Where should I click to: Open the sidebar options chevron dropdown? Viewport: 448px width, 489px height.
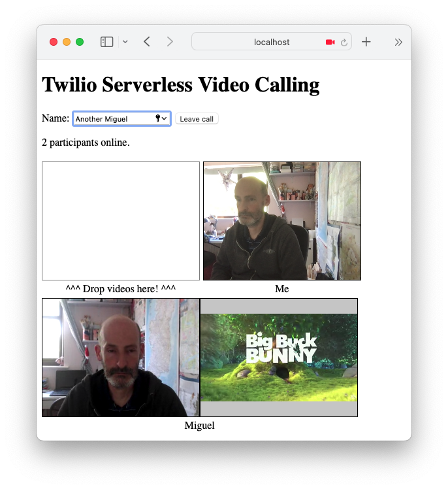point(125,42)
